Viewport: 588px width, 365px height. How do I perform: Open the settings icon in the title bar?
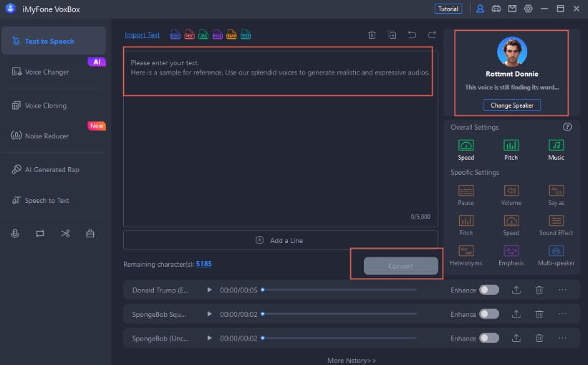[x=529, y=9]
